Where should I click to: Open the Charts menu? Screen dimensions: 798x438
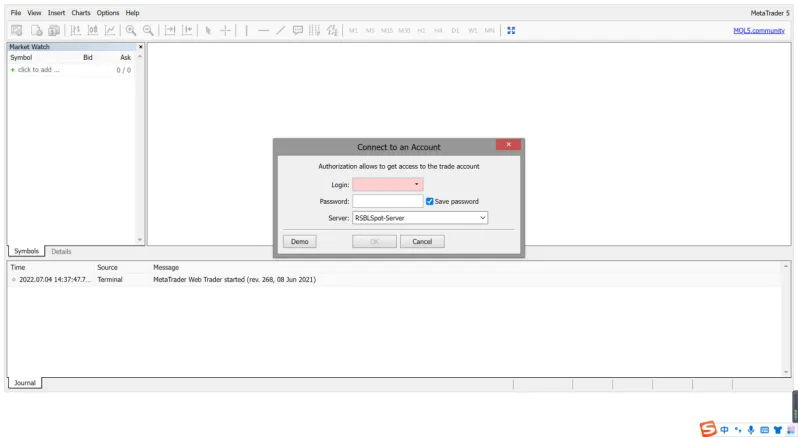pos(81,13)
